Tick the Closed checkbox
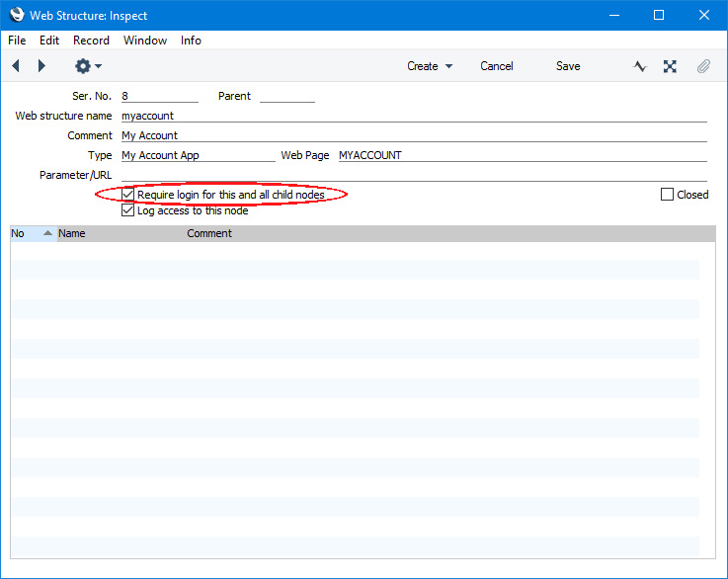 667,194
